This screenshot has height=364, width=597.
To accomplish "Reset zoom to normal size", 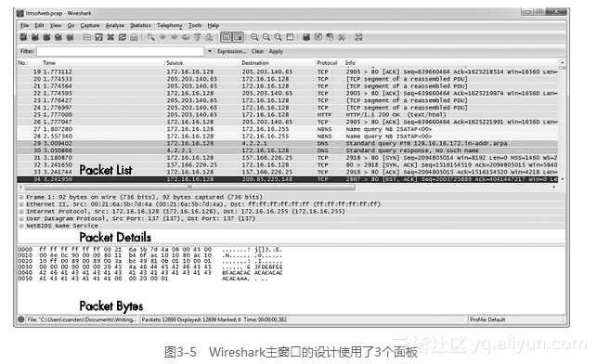I will [279, 37].
